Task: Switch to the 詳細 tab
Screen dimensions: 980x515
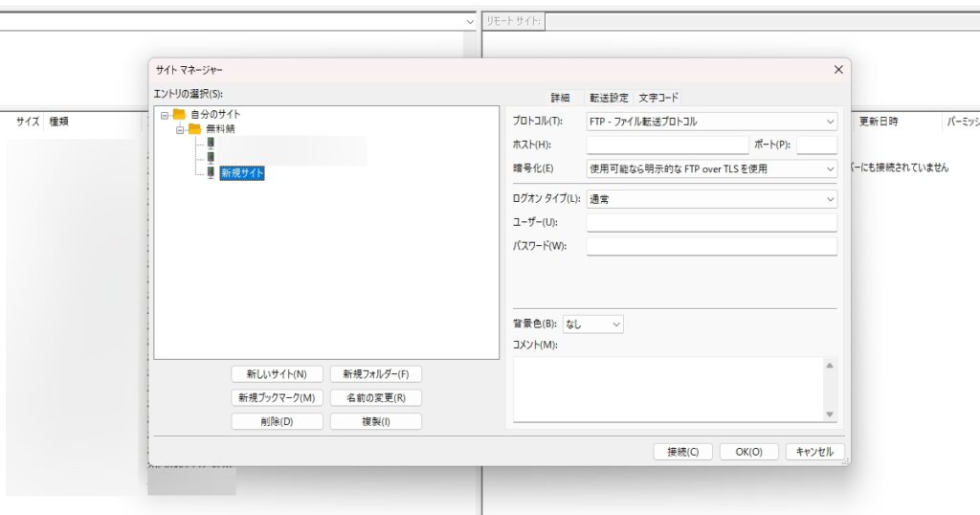Action: point(560,98)
